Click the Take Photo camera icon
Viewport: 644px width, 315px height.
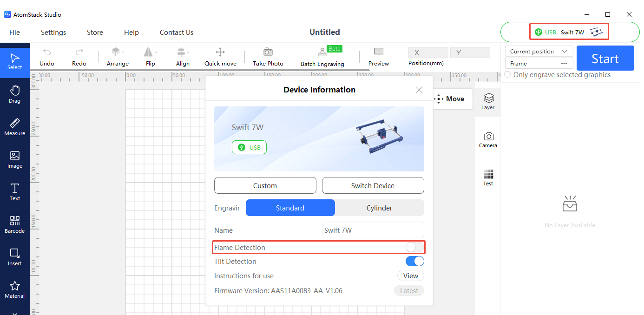pos(268,52)
